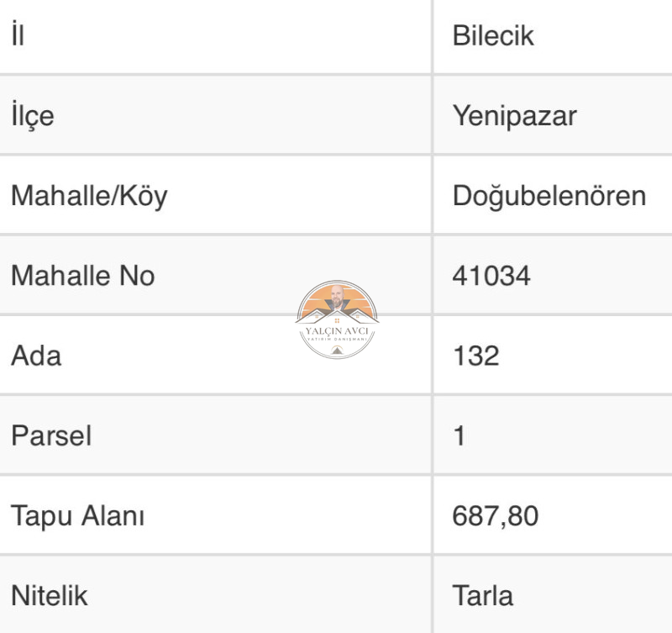
Task: Click the house roof graphic in watermark
Action: 337,316
